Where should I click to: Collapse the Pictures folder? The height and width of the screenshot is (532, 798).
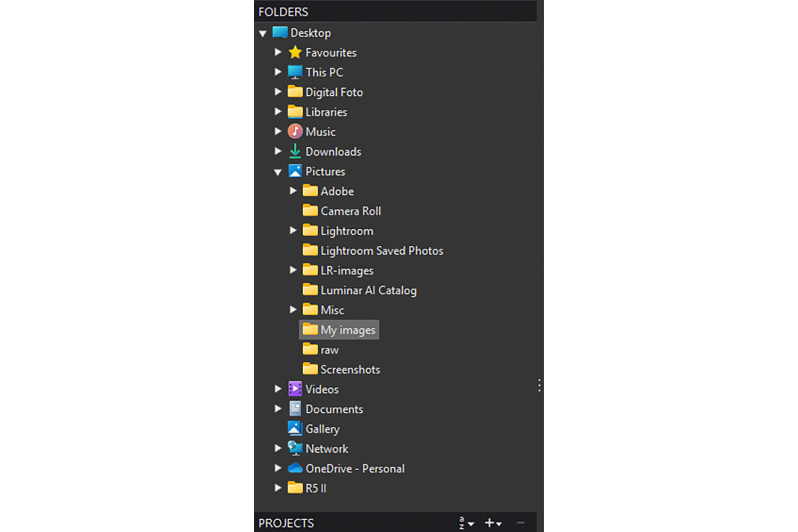tap(278, 172)
